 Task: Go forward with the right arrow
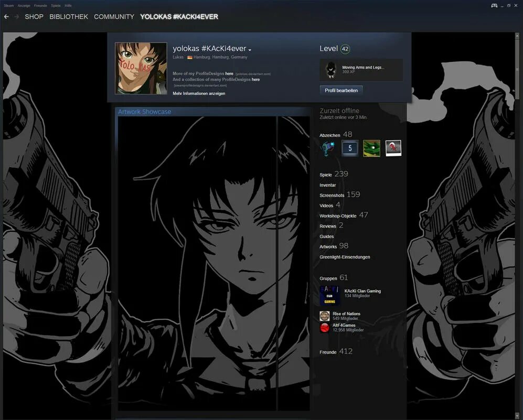[x=17, y=17]
